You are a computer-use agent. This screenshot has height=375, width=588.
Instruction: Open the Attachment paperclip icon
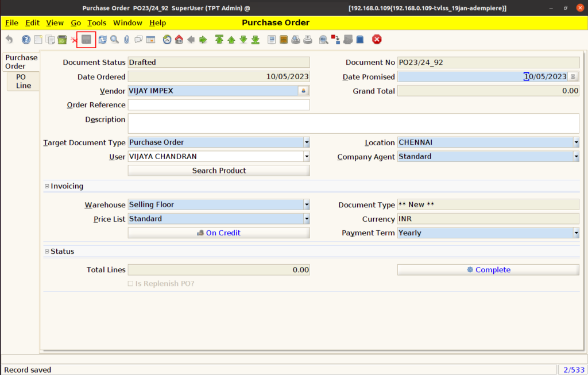pyautogui.click(x=126, y=40)
